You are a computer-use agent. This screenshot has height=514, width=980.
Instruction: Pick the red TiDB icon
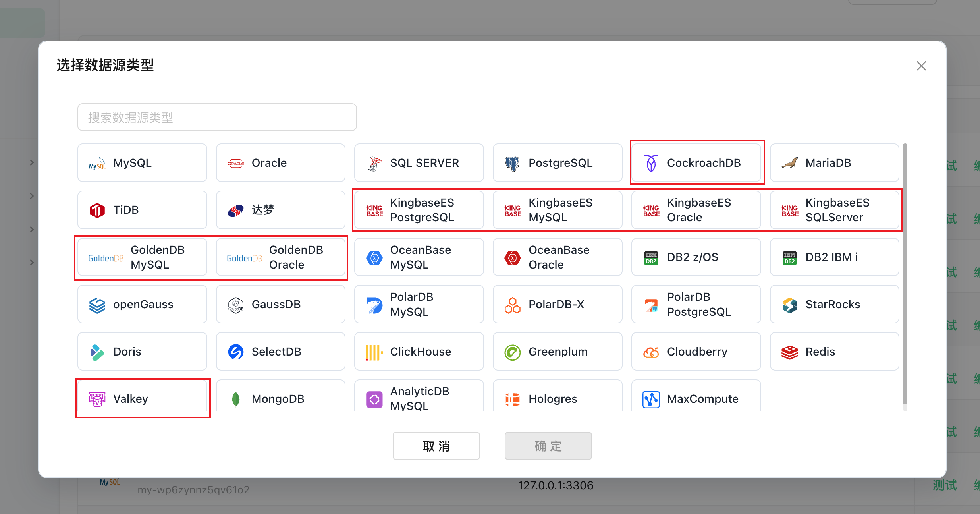click(97, 210)
